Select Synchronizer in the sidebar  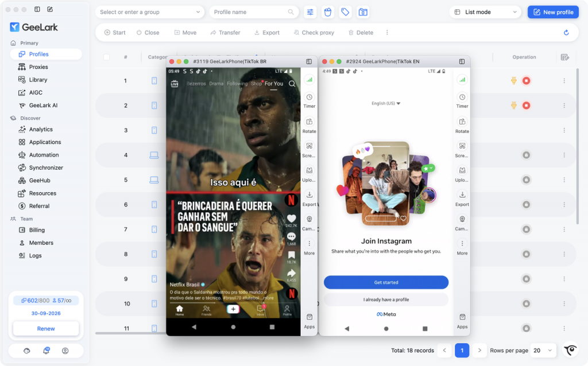click(x=46, y=168)
